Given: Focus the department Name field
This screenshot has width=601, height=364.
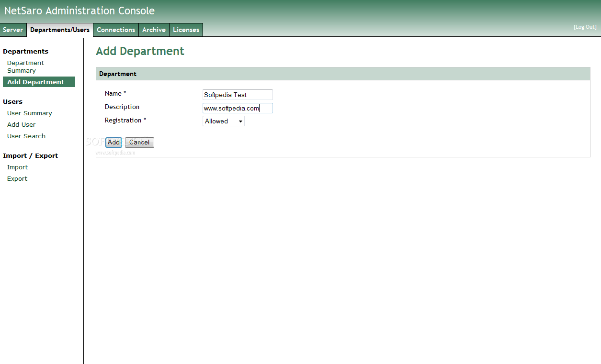Looking at the screenshot, I should click(x=238, y=95).
